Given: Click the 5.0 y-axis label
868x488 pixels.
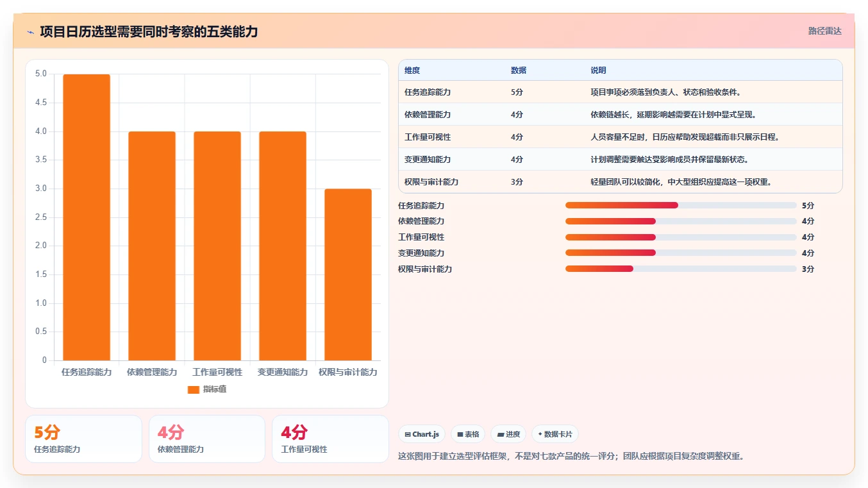Looking at the screenshot, I should point(40,74).
